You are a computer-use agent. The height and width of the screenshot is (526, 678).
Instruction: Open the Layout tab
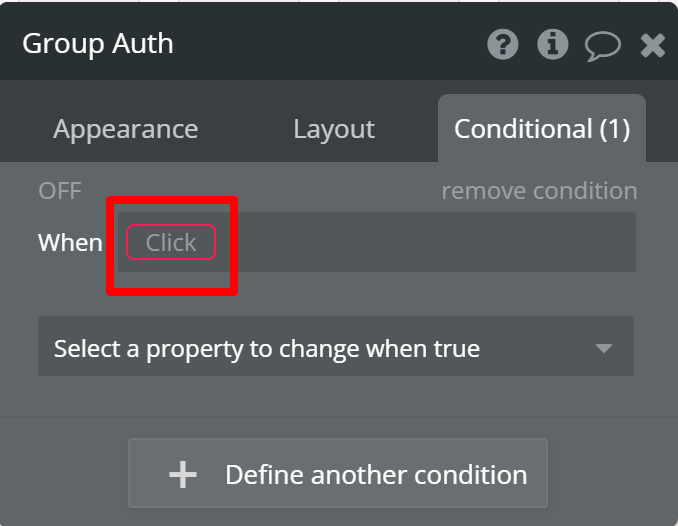point(334,129)
